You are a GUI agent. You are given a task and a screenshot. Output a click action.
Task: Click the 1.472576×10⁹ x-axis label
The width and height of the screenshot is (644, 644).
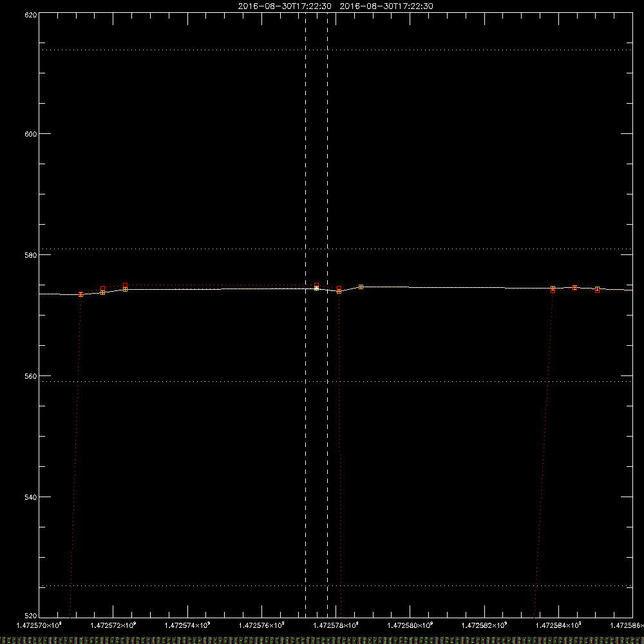coord(261,625)
